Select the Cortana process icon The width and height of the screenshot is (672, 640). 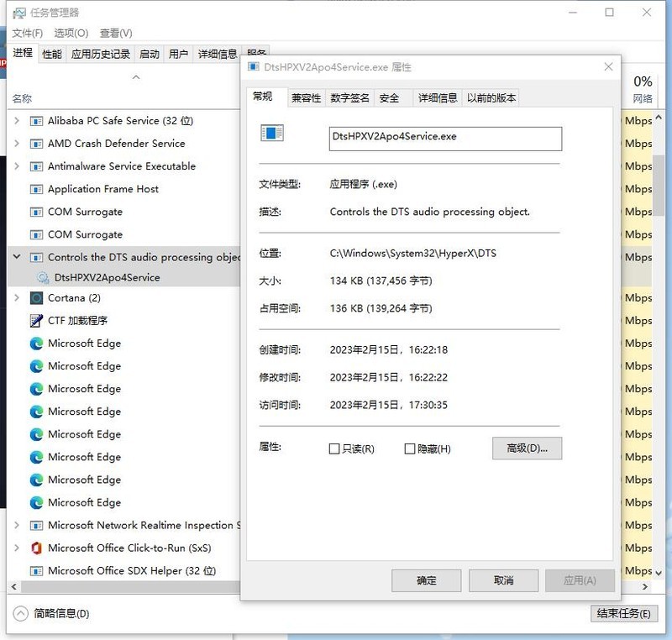pos(34,297)
